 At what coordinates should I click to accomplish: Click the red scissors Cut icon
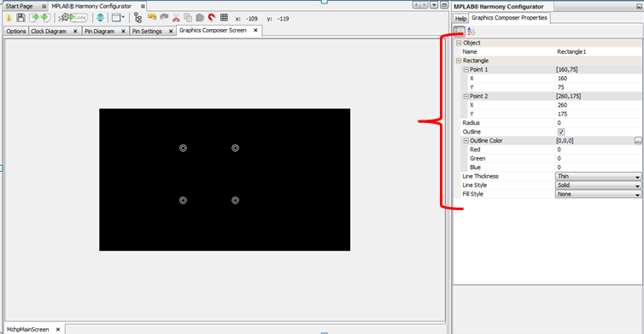(x=176, y=18)
